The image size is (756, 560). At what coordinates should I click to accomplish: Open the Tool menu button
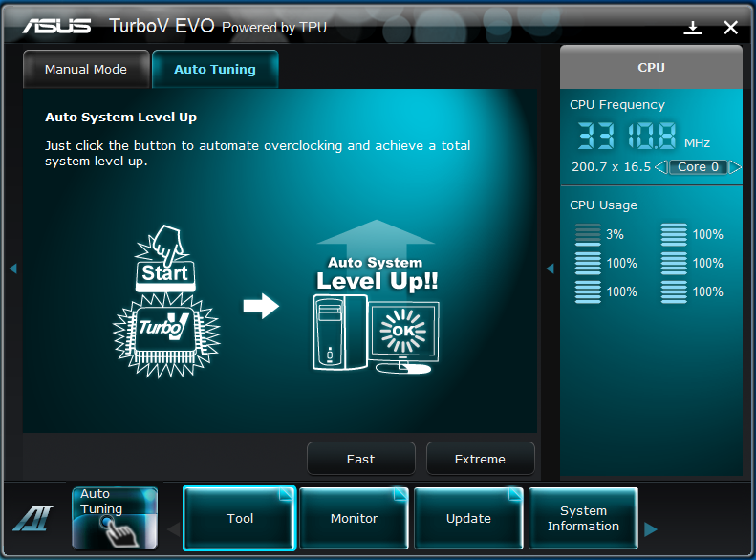click(240, 518)
